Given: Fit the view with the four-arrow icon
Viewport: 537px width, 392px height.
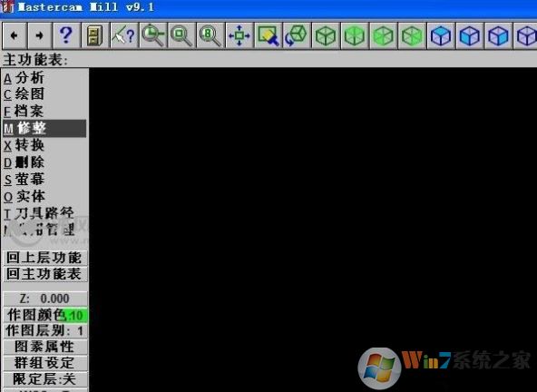Looking at the screenshot, I should tap(239, 35).
